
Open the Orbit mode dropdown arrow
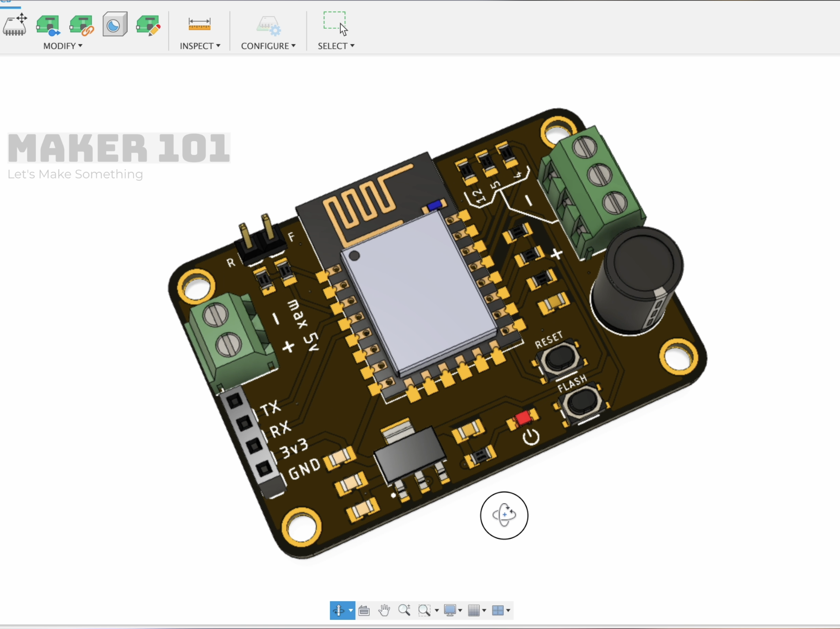(350, 610)
